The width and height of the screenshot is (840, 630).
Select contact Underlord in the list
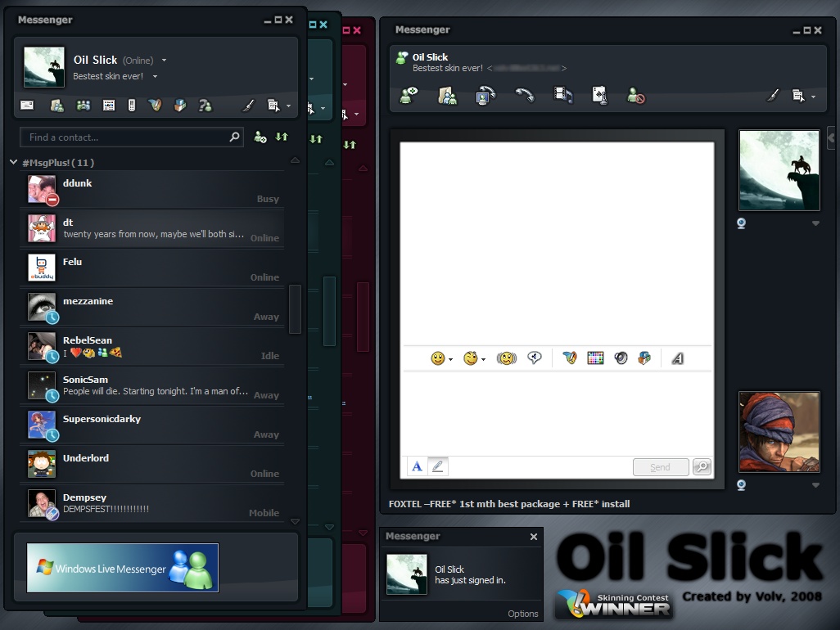click(151, 465)
